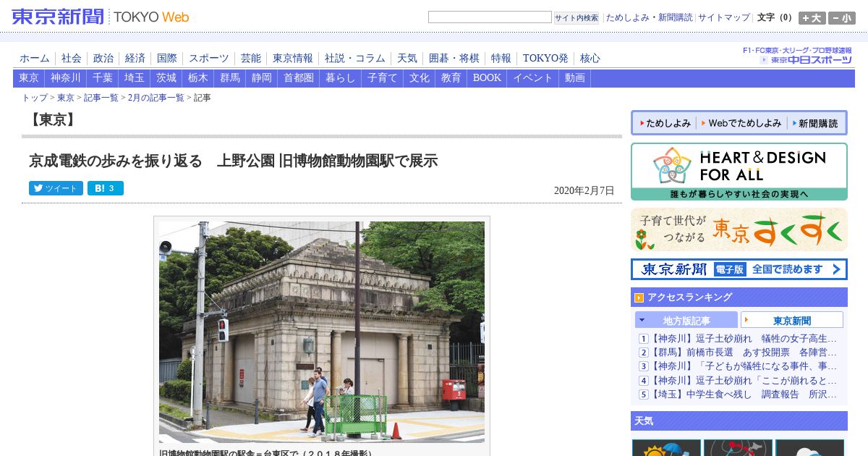Open the 社説・コラム section
Image resolution: width=868 pixels, height=456 pixels.
pyautogui.click(x=355, y=59)
